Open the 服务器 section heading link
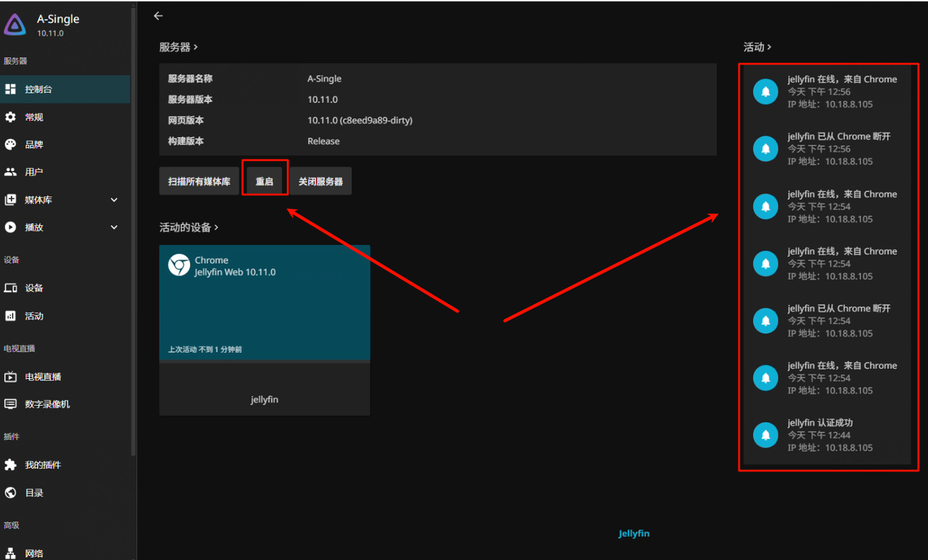This screenshot has width=928, height=560. pos(178,47)
